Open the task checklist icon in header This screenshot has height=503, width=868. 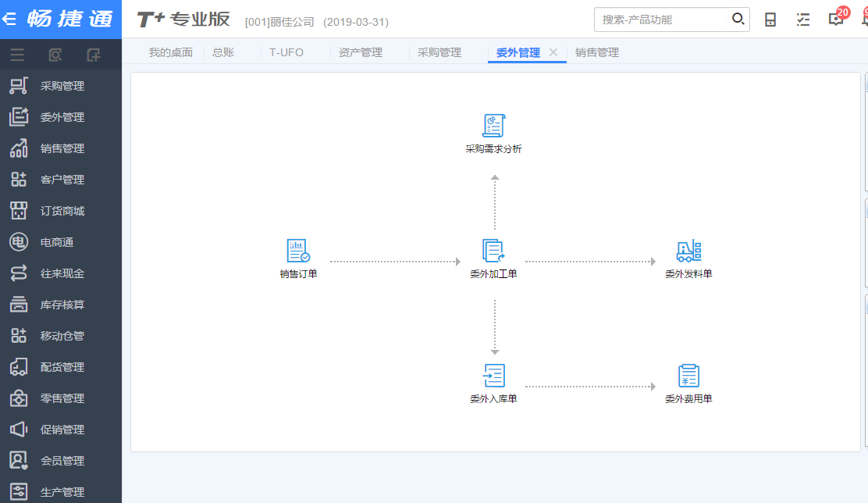click(x=803, y=20)
